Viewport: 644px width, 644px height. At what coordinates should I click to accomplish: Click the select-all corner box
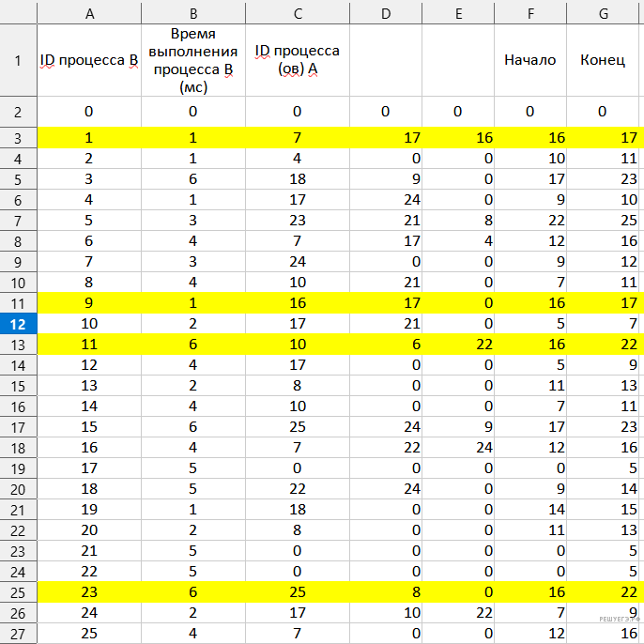click(x=18, y=14)
